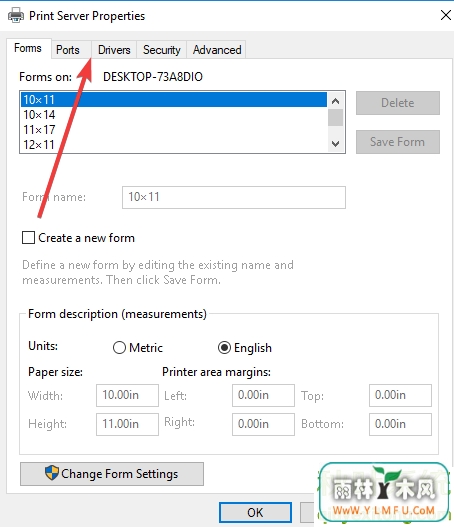The height and width of the screenshot is (527, 454).
Task: Go to the Security tab
Action: coord(162,50)
